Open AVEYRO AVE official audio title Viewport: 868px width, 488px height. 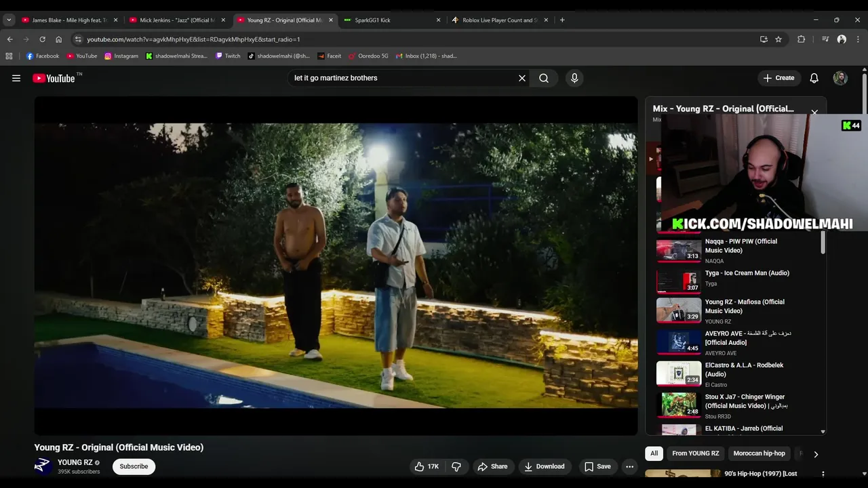(748, 338)
